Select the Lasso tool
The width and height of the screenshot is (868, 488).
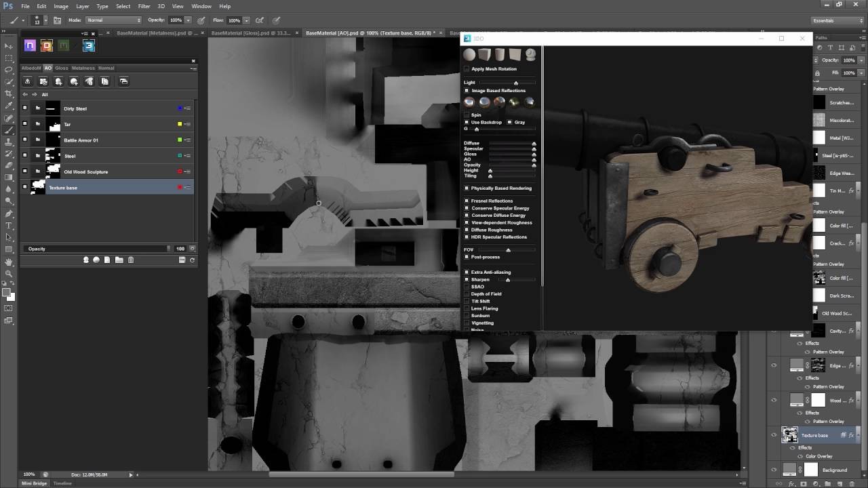(x=9, y=70)
